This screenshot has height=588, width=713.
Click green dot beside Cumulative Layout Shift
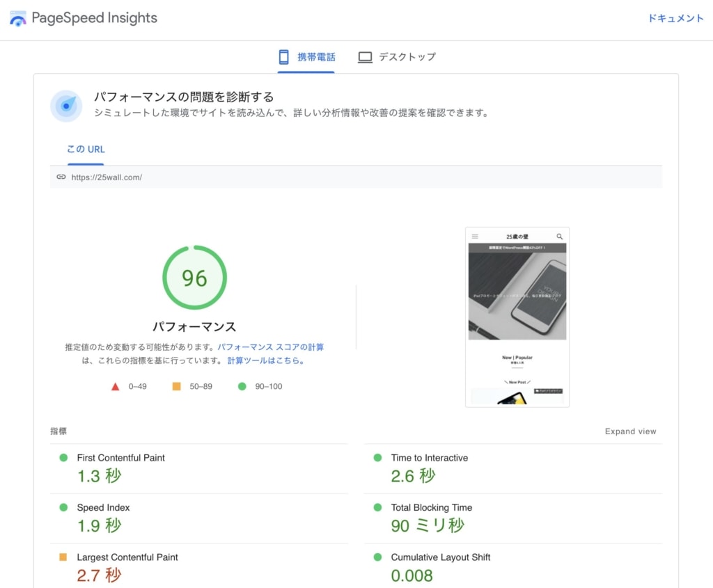coord(377,557)
